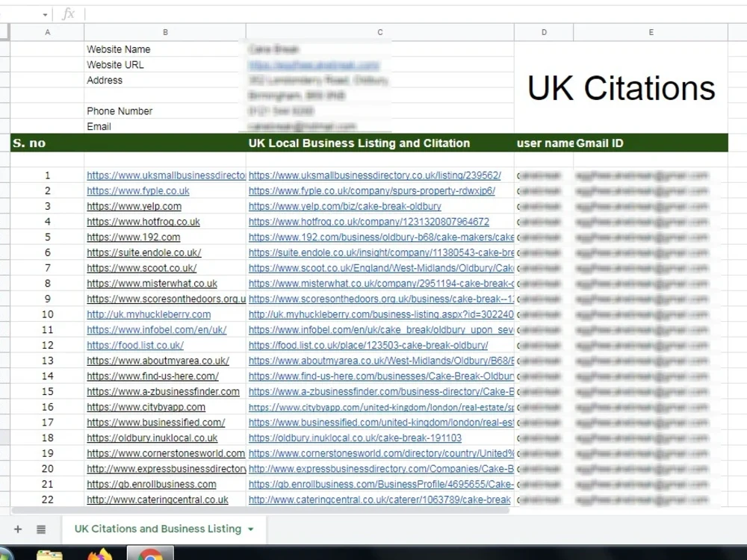747x560 pixels.
Task: Open the oldbury.inuklocal cake-break-191103 link
Action: (x=355, y=438)
